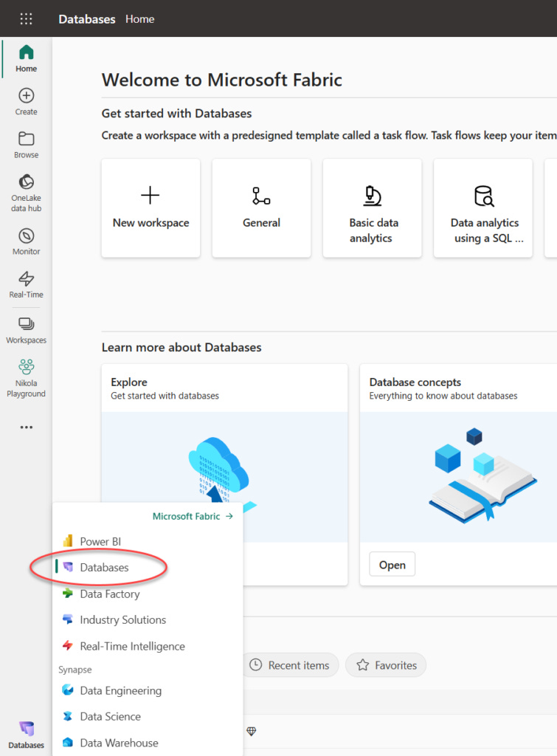The image size is (557, 756).
Task: Create a New workspace card
Action: click(x=151, y=208)
